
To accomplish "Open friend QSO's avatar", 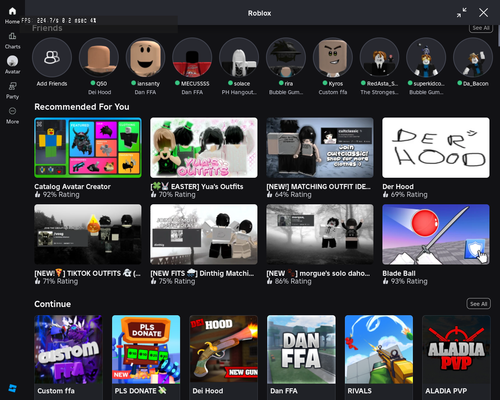I will point(99,57).
